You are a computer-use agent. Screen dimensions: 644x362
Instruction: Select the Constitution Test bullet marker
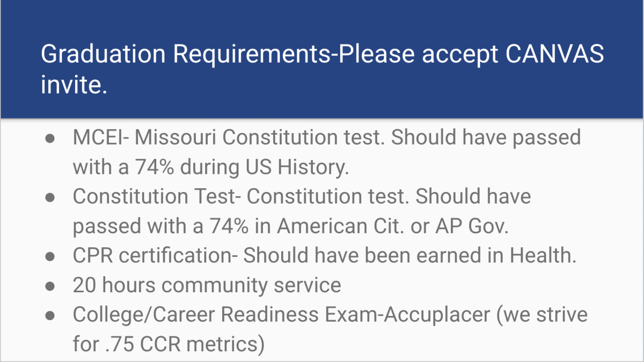(50, 197)
